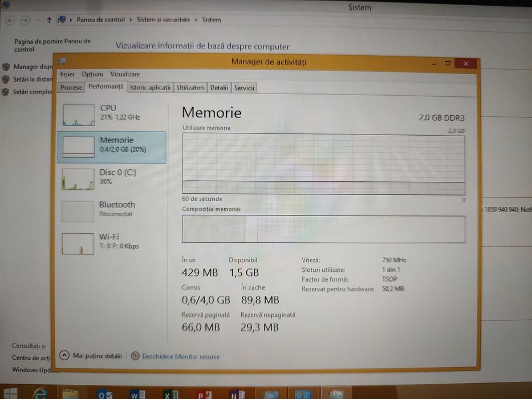Switch to the Procese tab

(71, 88)
